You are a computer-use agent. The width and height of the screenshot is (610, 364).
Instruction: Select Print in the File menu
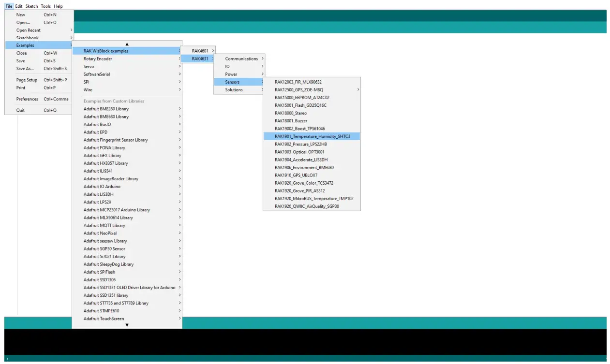(x=39, y=87)
